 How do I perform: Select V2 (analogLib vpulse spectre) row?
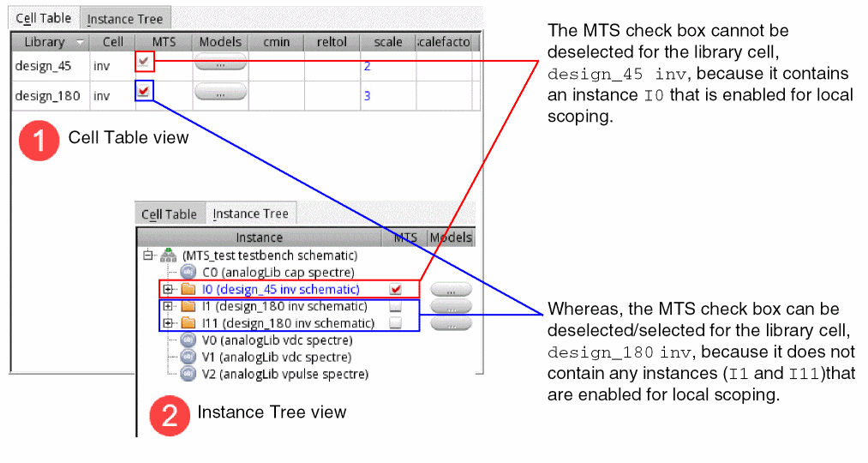284,374
